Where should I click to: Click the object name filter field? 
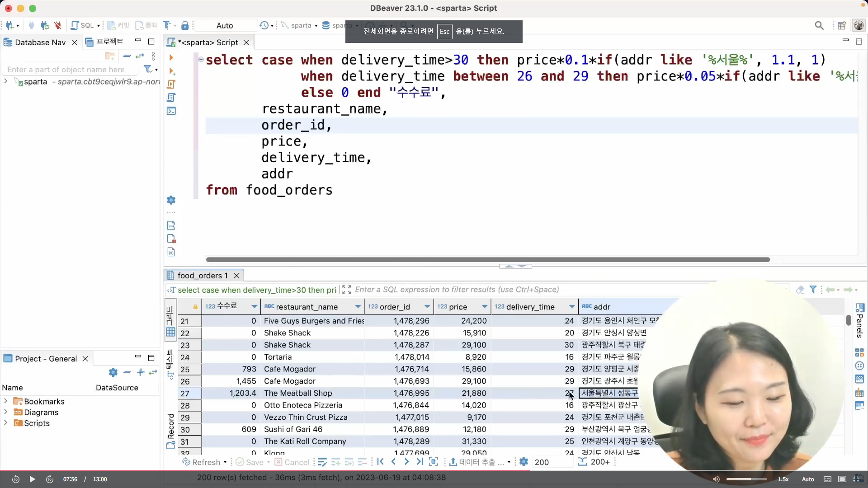70,70
